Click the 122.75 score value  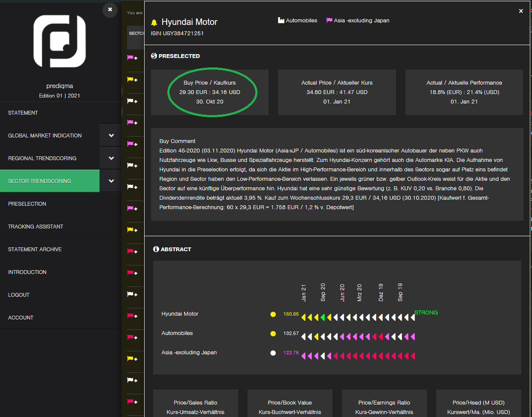[x=291, y=353]
